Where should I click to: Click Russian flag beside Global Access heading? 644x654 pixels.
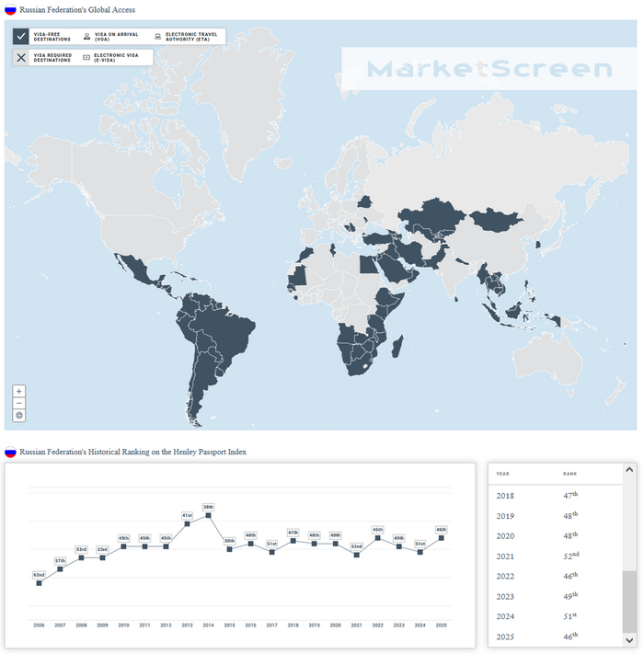(10, 9)
